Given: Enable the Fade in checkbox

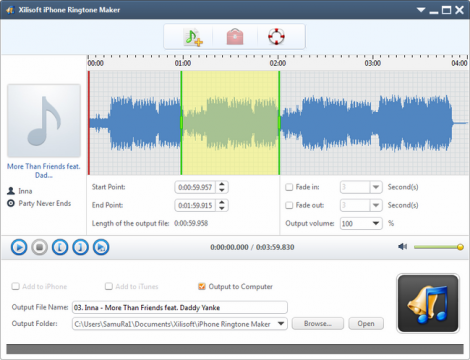Looking at the screenshot, I should tap(289, 187).
